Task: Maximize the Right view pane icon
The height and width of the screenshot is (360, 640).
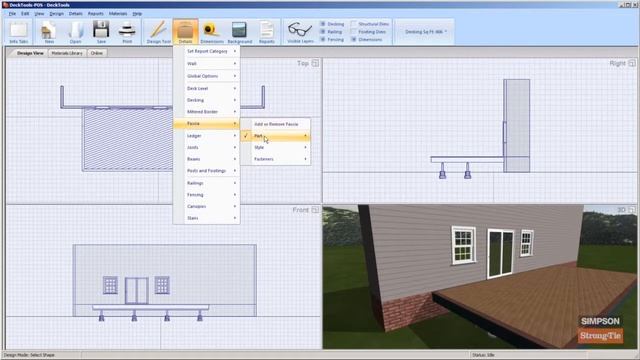Action: coord(632,63)
